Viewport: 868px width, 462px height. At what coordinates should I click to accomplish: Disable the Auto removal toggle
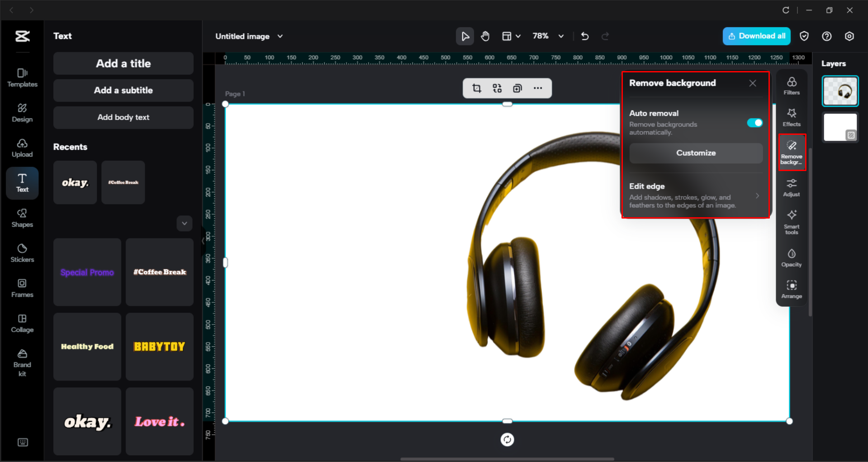pyautogui.click(x=754, y=123)
